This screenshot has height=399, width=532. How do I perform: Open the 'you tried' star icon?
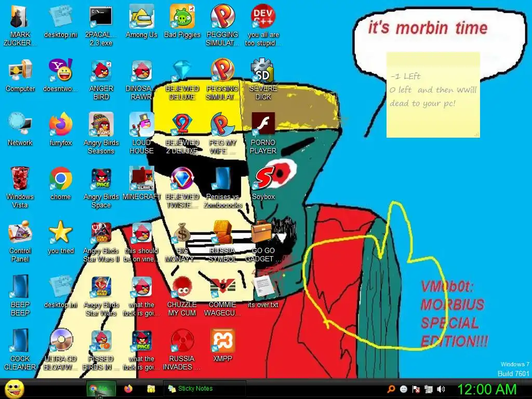(x=60, y=237)
